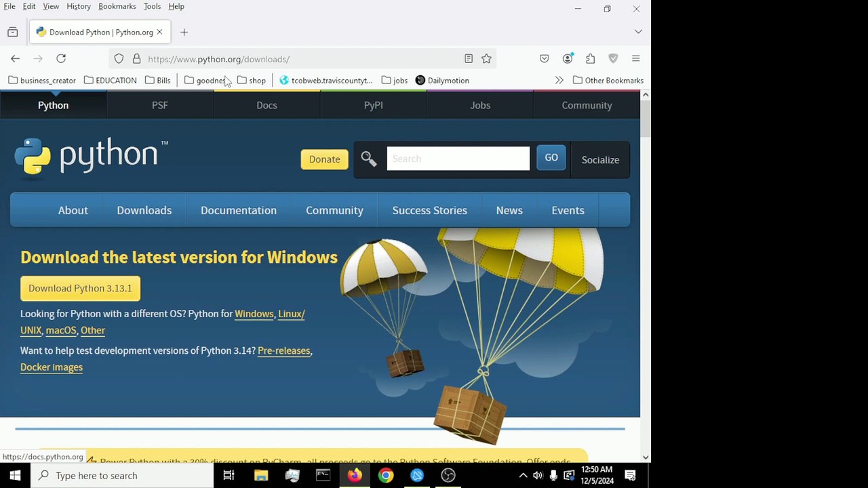Follow the macOS link

[61, 330]
